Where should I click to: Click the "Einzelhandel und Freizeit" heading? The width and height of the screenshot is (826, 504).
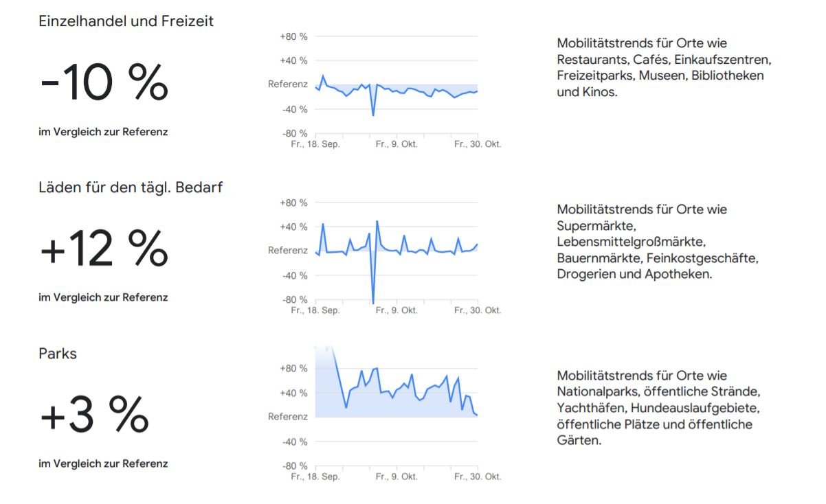(x=126, y=21)
